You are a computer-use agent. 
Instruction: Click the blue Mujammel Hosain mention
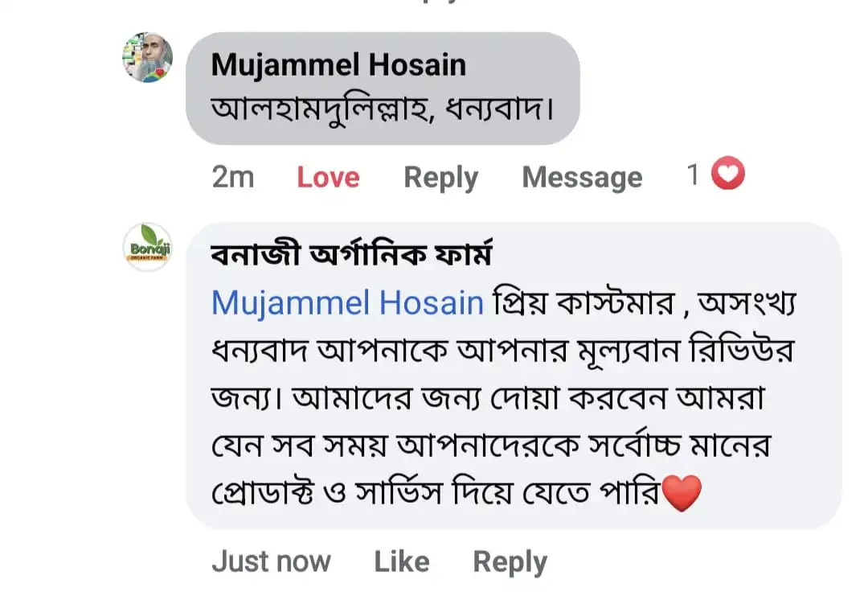(347, 303)
